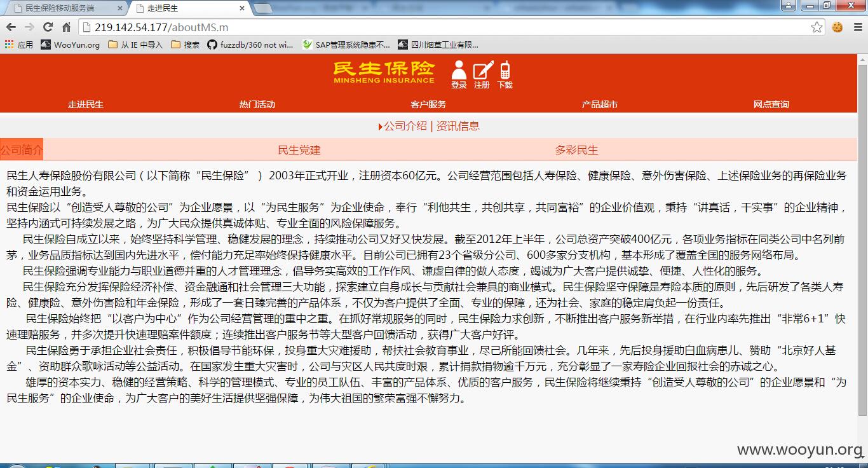Click the browser back arrow
The width and height of the screenshot is (868, 468).
[x=11, y=27]
